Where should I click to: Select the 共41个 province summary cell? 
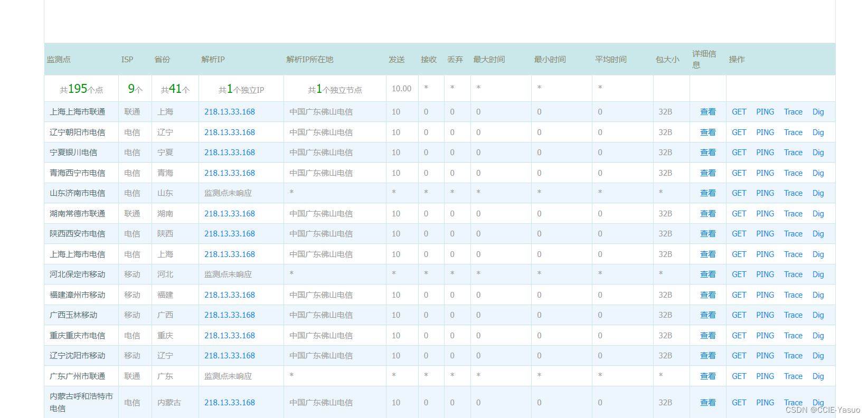coord(175,89)
